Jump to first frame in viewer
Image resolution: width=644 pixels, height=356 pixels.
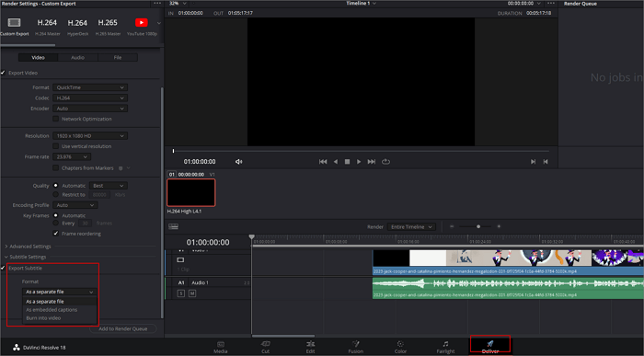coord(323,162)
